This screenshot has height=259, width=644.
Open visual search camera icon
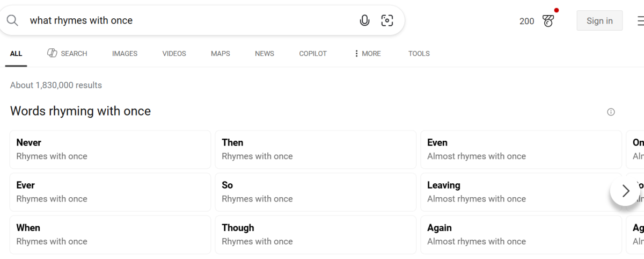(387, 20)
